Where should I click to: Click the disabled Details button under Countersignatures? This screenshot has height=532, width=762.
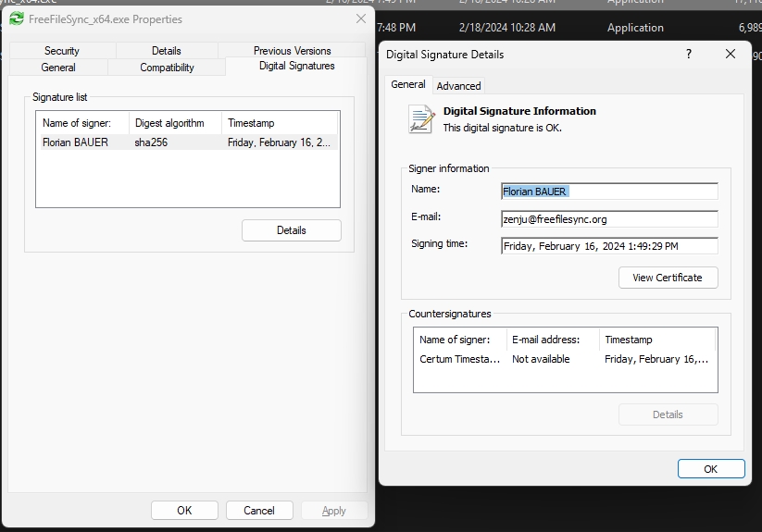(x=668, y=414)
